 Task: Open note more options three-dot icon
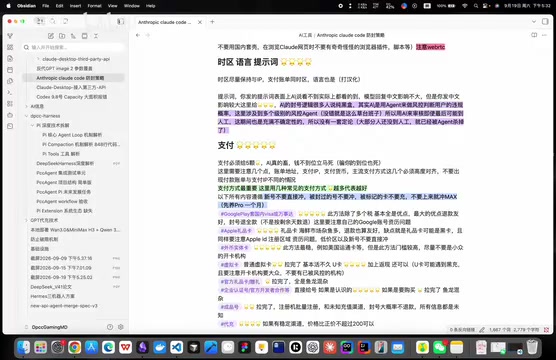coord(544,35)
